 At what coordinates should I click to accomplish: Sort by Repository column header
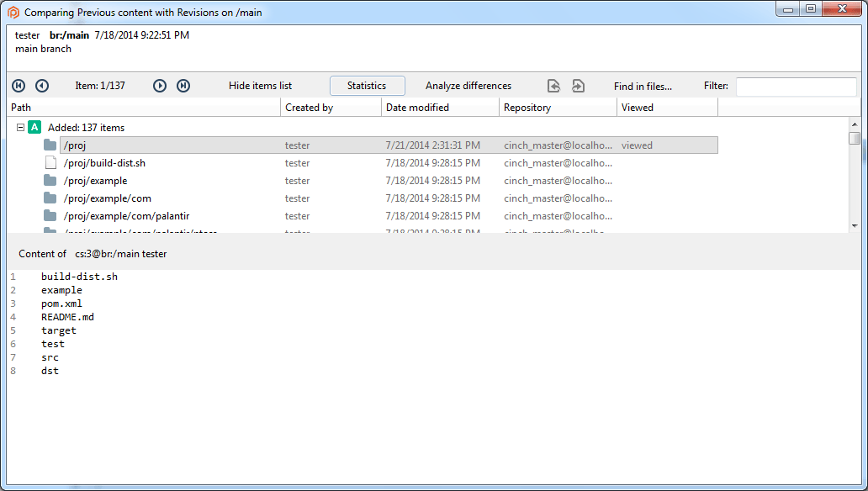(558, 108)
